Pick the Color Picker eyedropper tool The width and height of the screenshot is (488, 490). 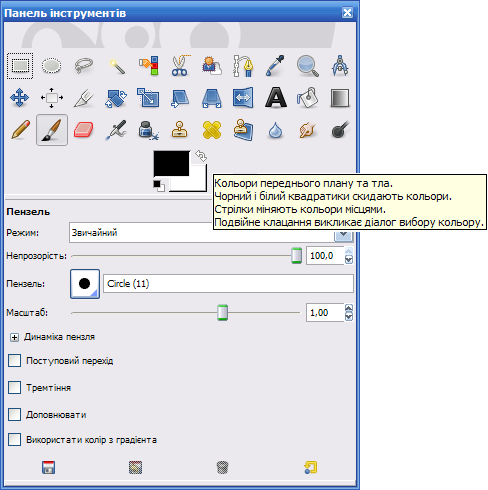pyautogui.click(x=276, y=66)
